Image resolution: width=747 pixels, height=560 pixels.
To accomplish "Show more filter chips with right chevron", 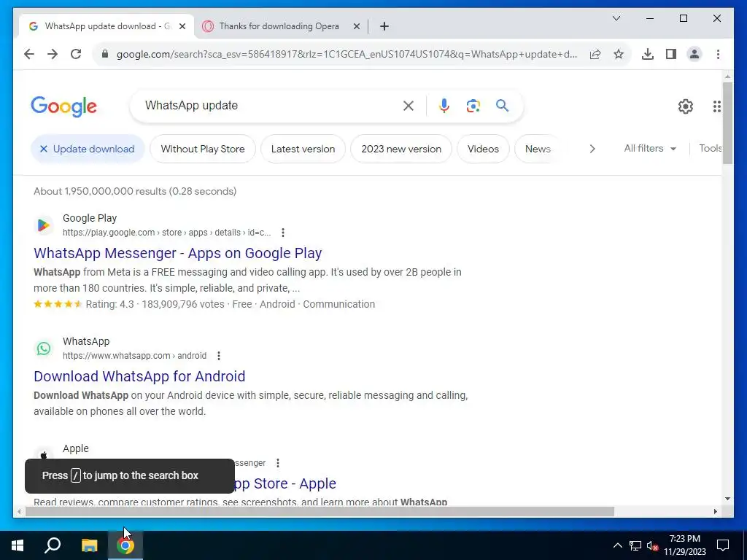I will [592, 149].
